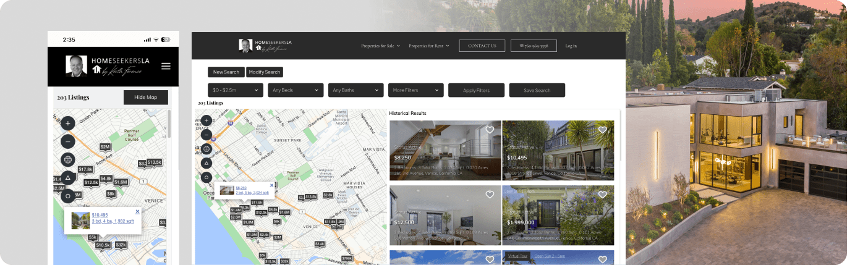The width and height of the screenshot is (868, 265).
Task: Select the triangle draw tool on mobile map
Action: click(68, 178)
